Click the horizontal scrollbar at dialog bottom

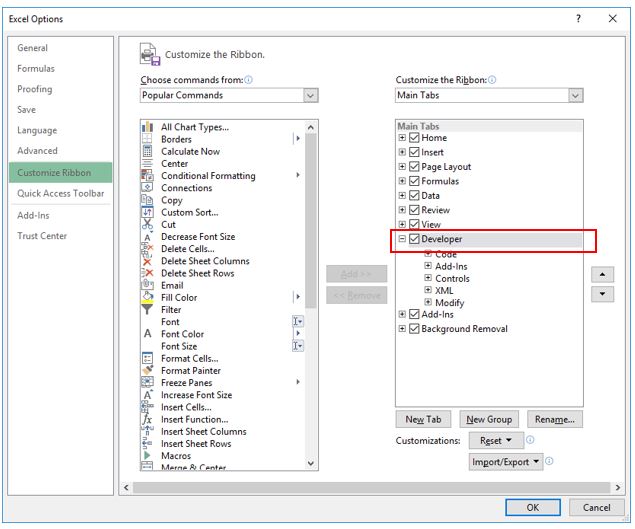[x=371, y=487]
